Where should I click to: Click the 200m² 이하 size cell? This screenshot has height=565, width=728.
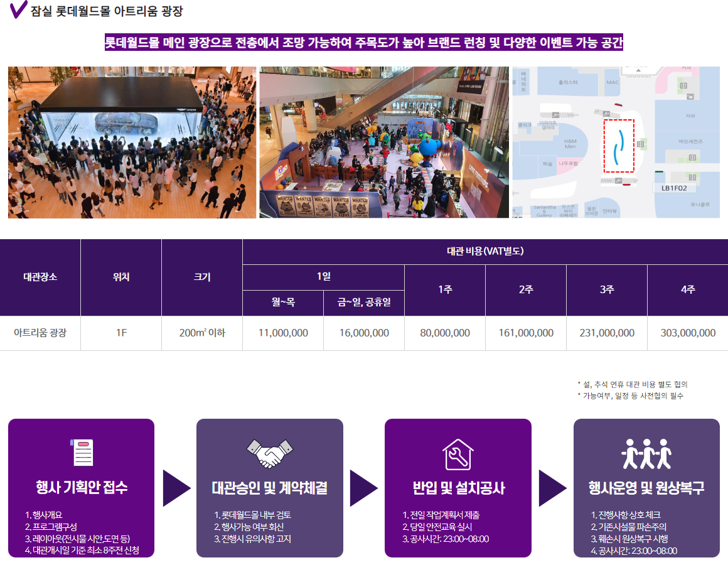pyautogui.click(x=202, y=333)
